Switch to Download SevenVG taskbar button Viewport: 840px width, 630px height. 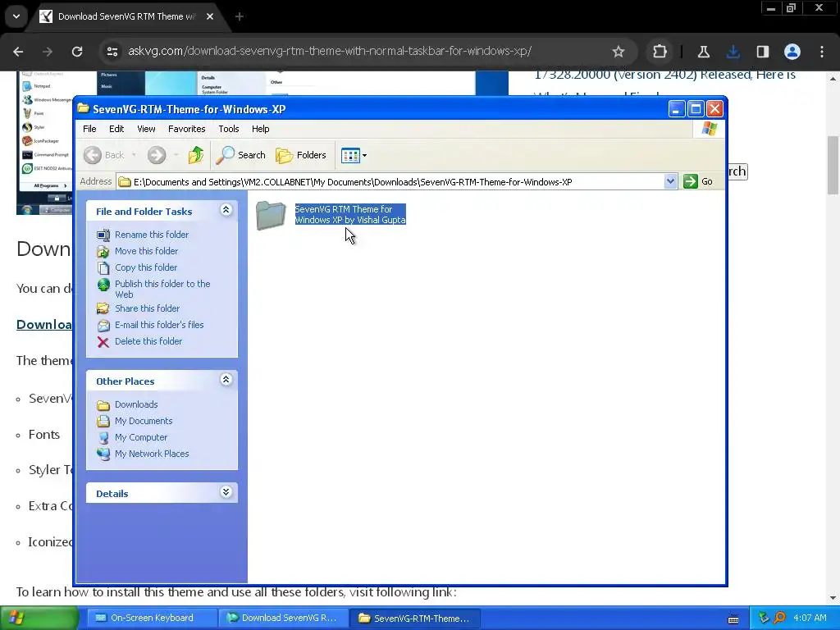[283, 618]
